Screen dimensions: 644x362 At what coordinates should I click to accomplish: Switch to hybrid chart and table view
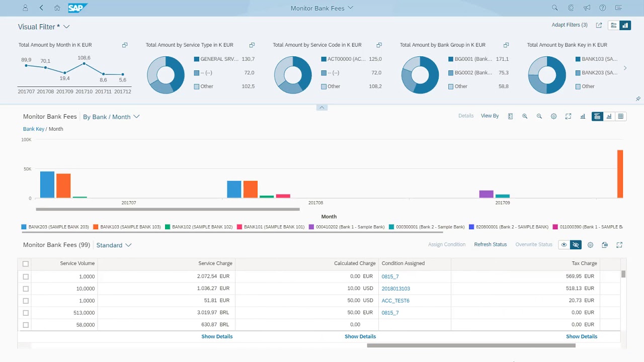597,116
